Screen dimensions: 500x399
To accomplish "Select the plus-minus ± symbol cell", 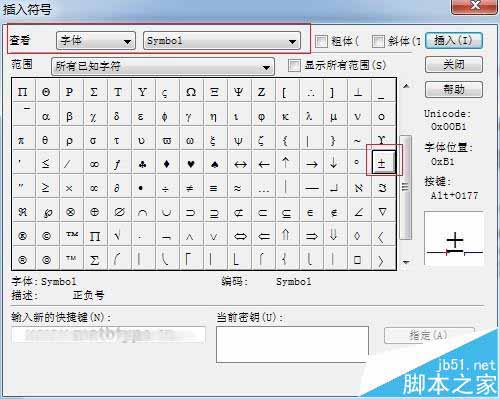I will click(384, 162).
